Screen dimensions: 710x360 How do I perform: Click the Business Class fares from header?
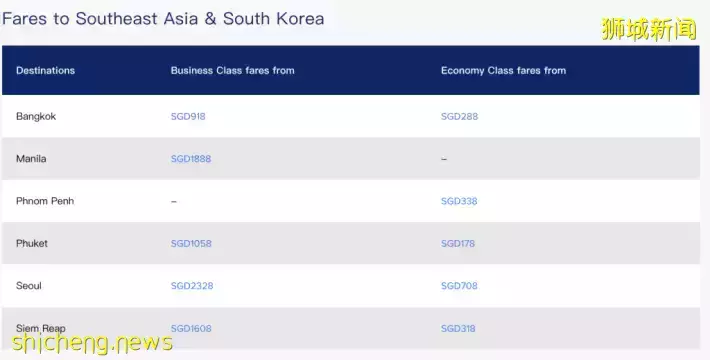pos(232,71)
